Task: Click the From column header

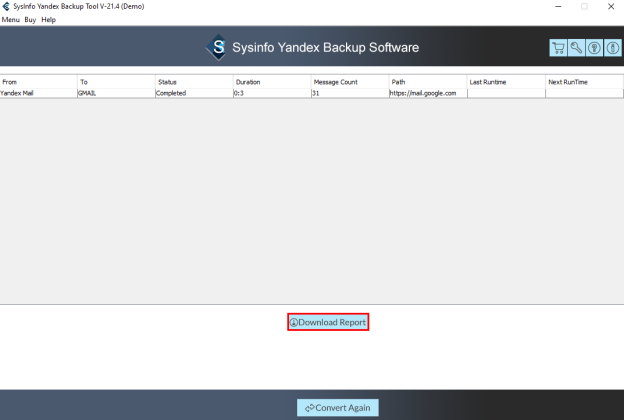Action: [x=38, y=82]
